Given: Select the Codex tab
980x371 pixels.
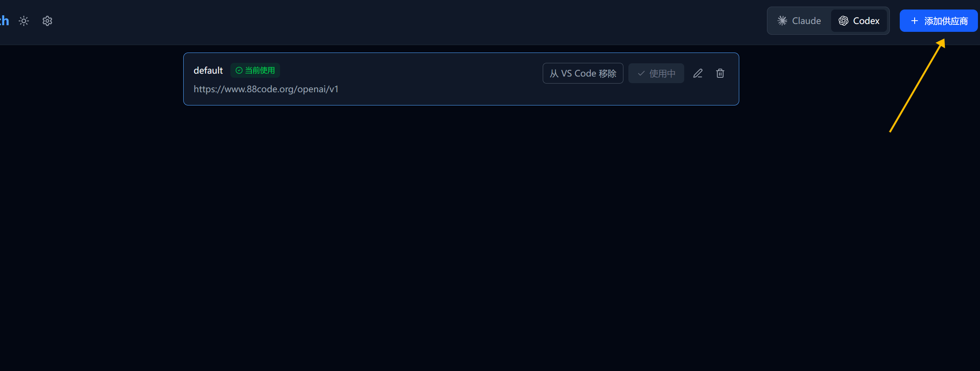Looking at the screenshot, I should coord(859,21).
